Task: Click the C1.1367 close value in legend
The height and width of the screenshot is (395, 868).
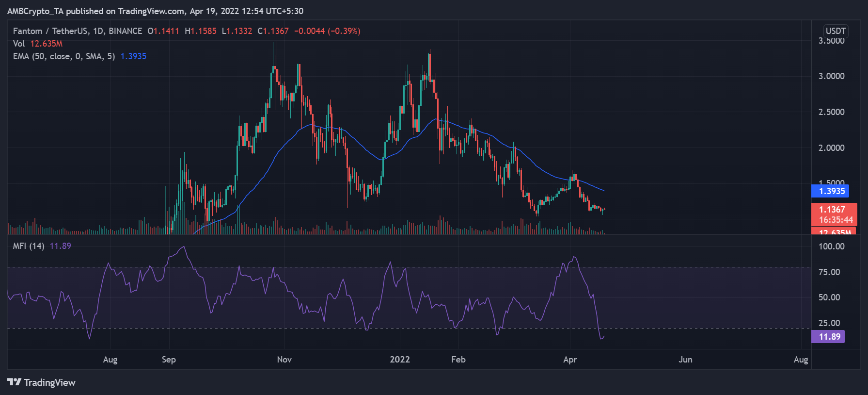Action: (x=273, y=31)
